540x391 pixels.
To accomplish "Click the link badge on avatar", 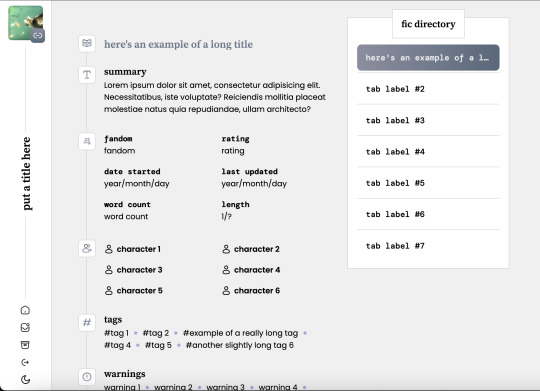I will 38,35.
